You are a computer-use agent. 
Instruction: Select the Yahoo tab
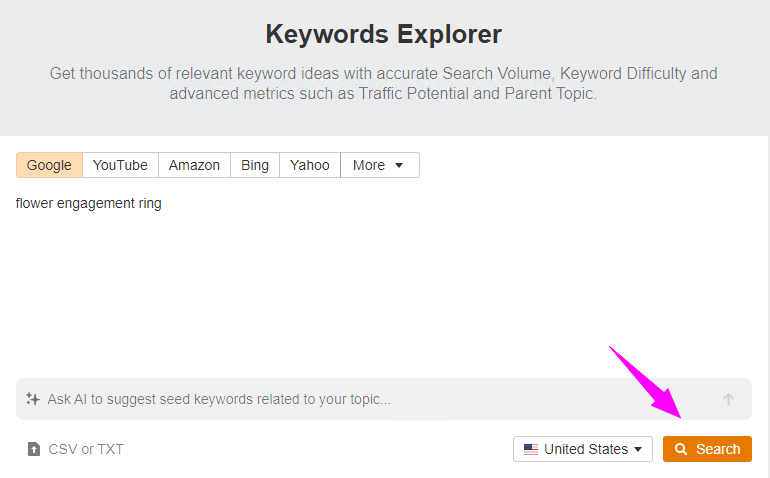tap(309, 165)
